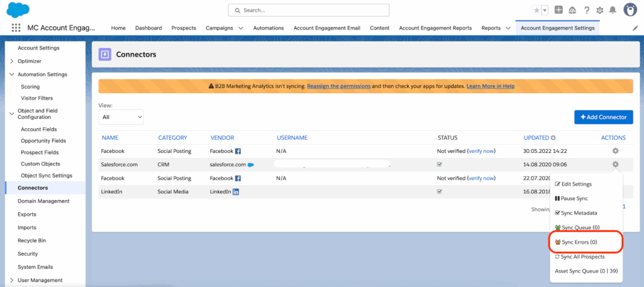The width and height of the screenshot is (644, 287).
Task: Open System Emails in sidebar
Action: pos(35,267)
